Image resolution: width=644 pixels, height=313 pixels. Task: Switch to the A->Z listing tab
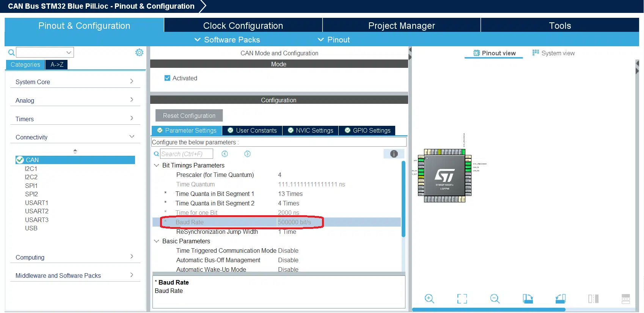57,64
